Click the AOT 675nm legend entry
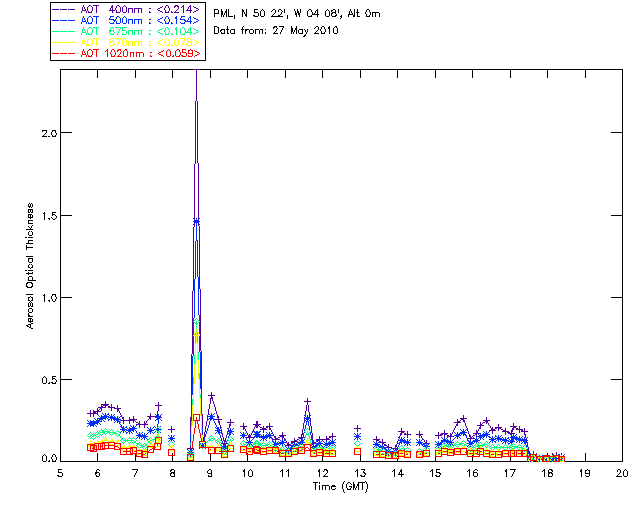640x512 pixels. pos(126,31)
